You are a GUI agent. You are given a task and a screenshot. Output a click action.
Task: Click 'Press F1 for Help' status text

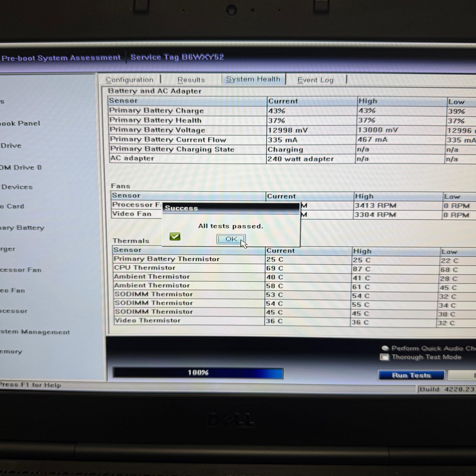(30, 385)
